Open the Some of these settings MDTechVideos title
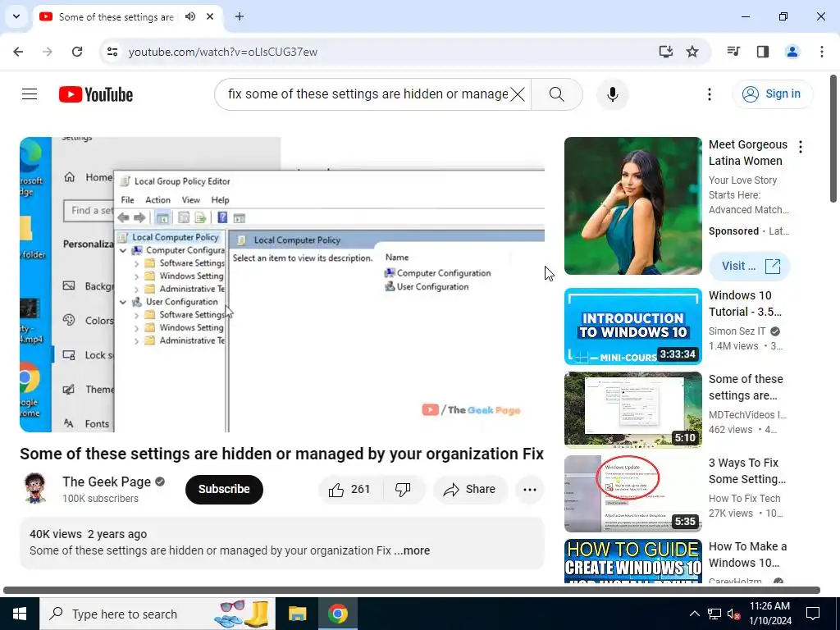 [x=746, y=387]
